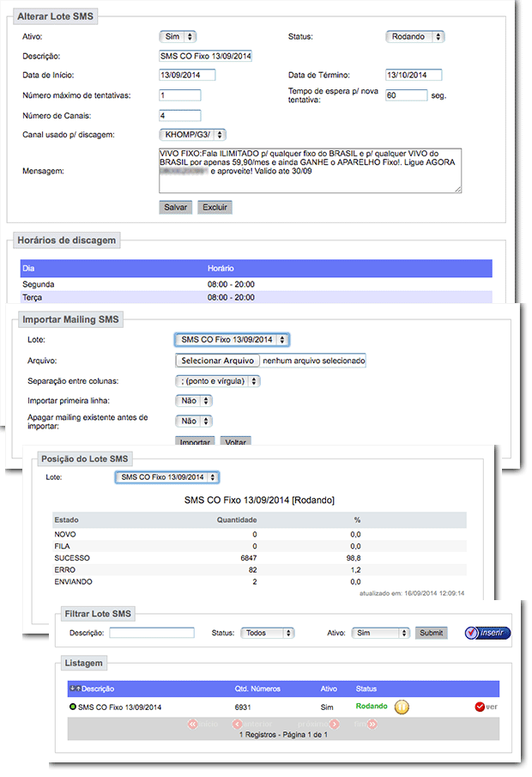532x777 pixels.
Task: Open the Separação entre colunas dropdown
Action: coord(217,381)
